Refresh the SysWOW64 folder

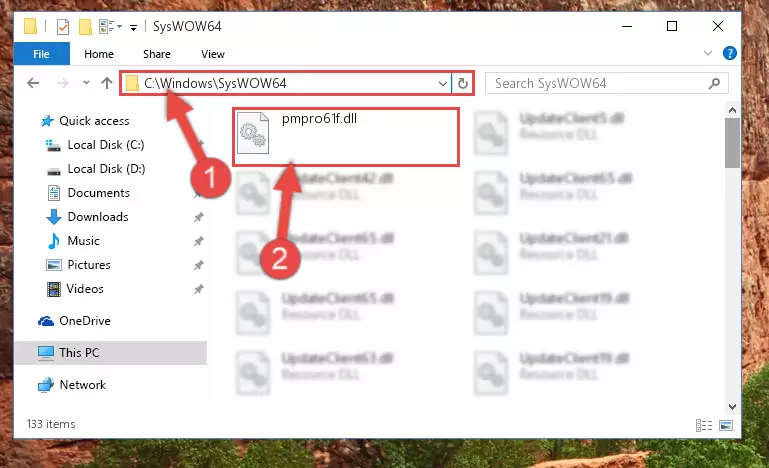pyautogui.click(x=462, y=83)
